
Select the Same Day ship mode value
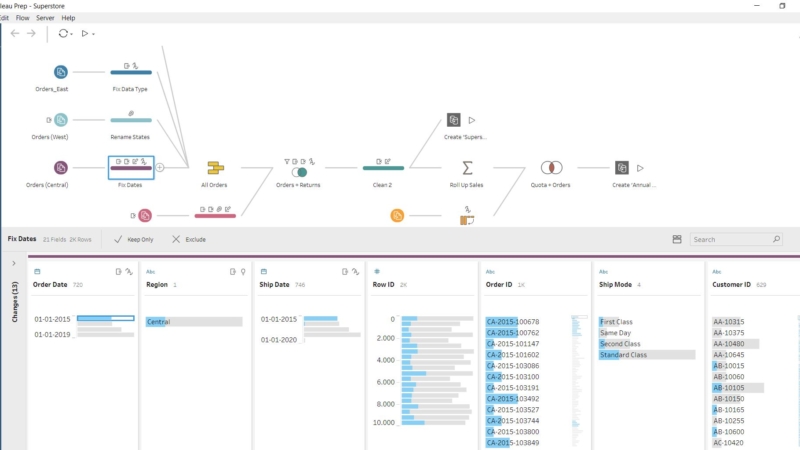coord(615,333)
